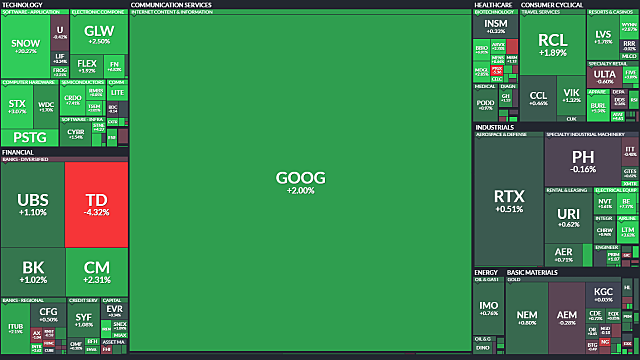Select the ULTA specialty retail tile
Screen dimensions: 640x360
pyautogui.click(x=604, y=76)
